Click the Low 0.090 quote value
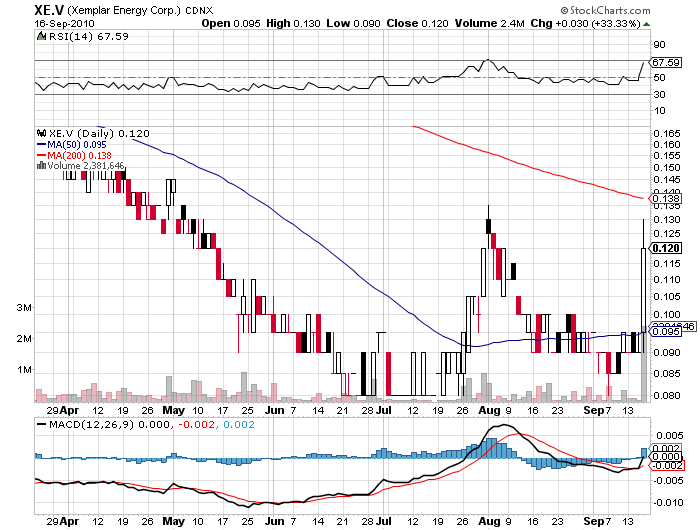The width and height of the screenshot is (700, 530). pyautogui.click(x=354, y=23)
